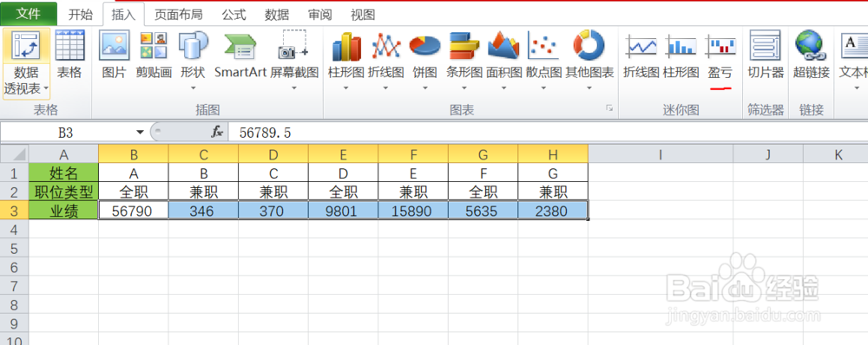Select cell with value 5635

coord(483,211)
